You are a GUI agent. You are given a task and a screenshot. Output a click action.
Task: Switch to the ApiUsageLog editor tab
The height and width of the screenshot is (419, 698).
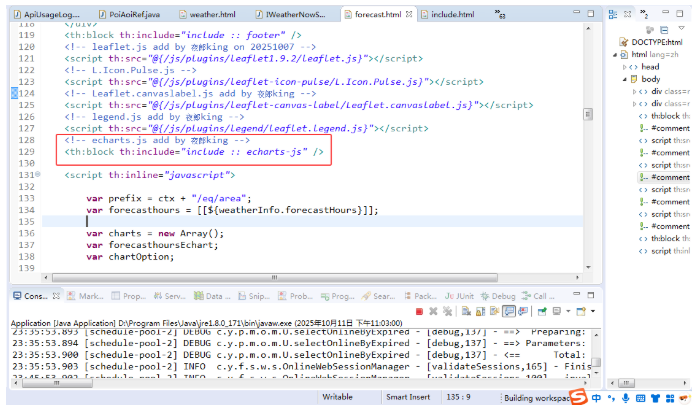pyautogui.click(x=48, y=14)
